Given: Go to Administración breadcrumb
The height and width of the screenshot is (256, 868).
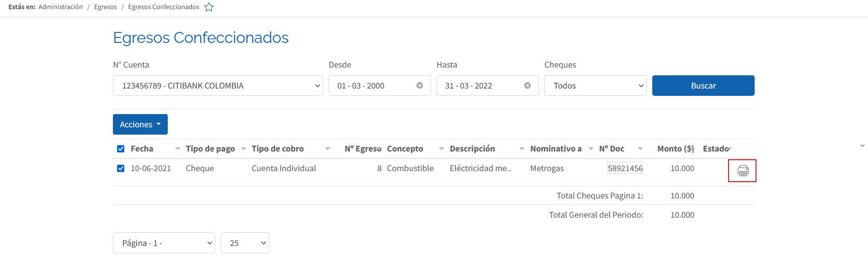Looking at the screenshot, I should [61, 7].
